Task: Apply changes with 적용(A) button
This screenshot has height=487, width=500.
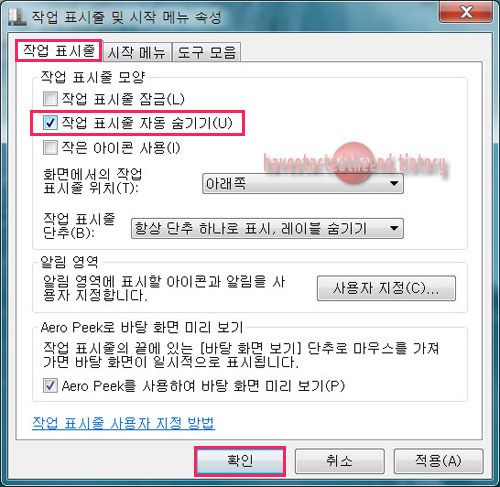Action: coord(438,461)
